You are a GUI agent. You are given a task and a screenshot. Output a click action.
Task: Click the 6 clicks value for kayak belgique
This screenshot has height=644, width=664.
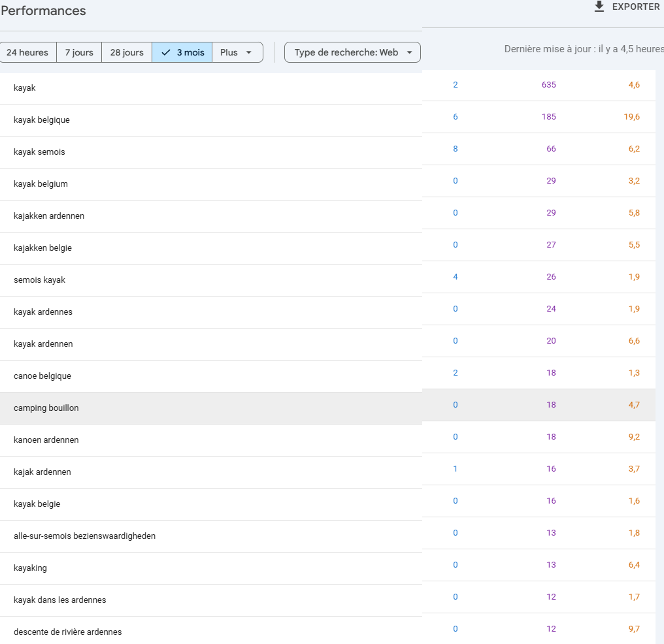tap(456, 117)
